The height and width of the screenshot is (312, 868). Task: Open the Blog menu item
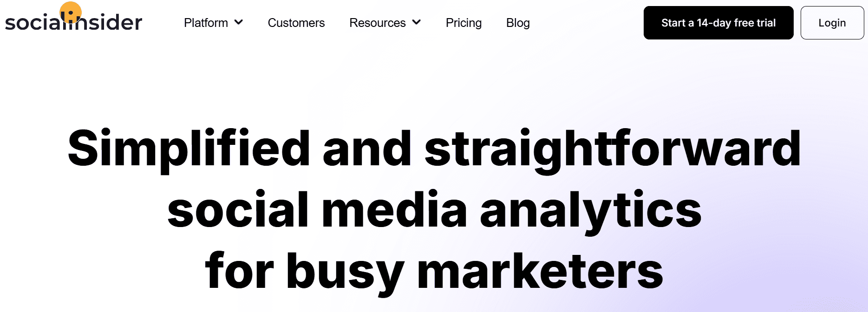point(517,22)
